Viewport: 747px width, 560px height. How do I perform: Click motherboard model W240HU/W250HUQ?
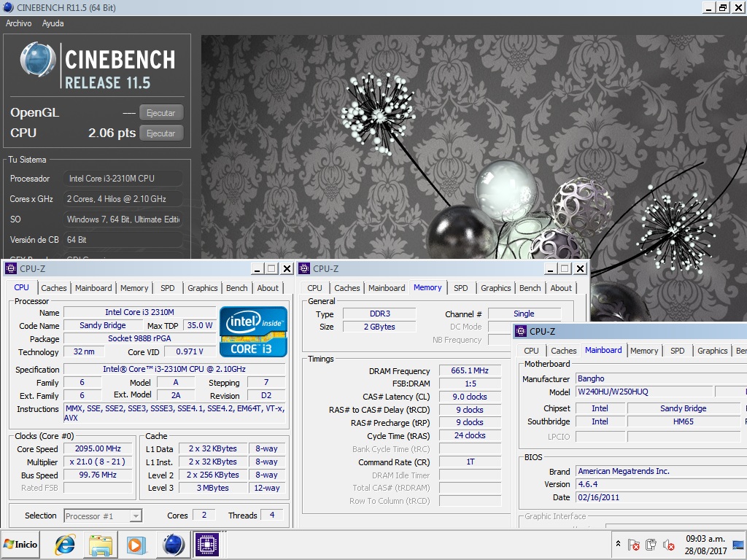[644, 392]
